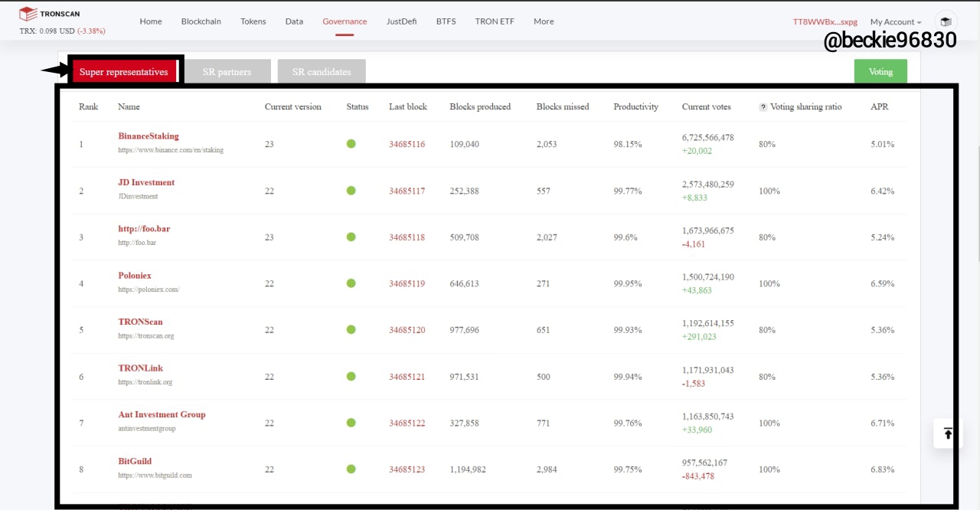Open the TRON ETF menu item

(495, 21)
